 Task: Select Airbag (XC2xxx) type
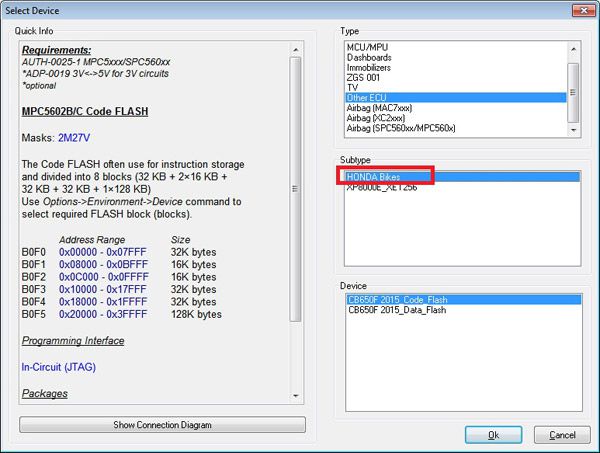coord(382,120)
